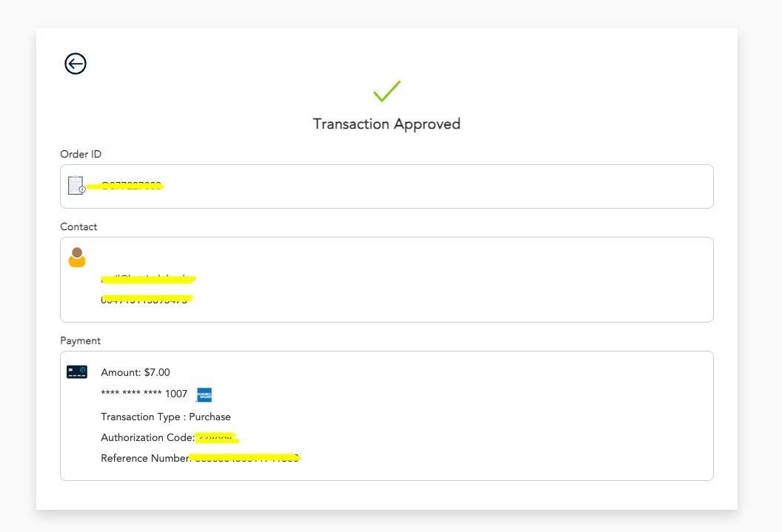Click the American Express card logo
This screenshot has width=782, height=532.
click(204, 394)
